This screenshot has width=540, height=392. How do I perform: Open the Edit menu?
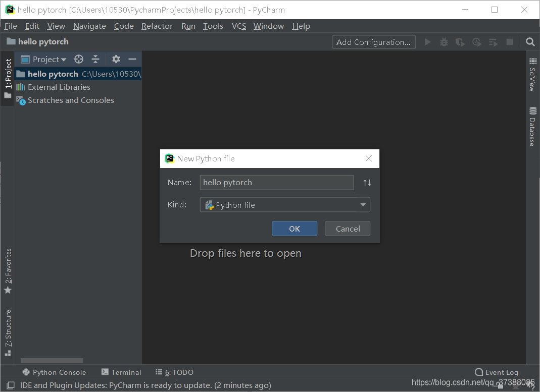[x=32, y=26]
